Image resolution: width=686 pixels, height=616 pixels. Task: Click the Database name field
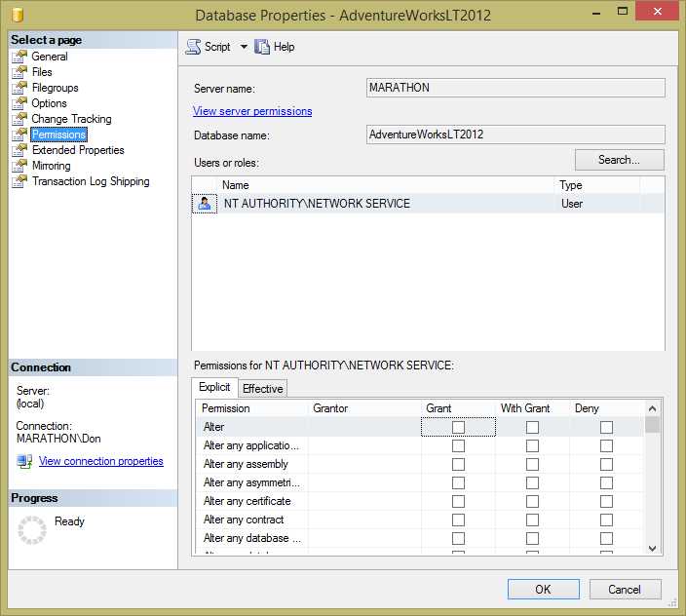tap(515, 135)
